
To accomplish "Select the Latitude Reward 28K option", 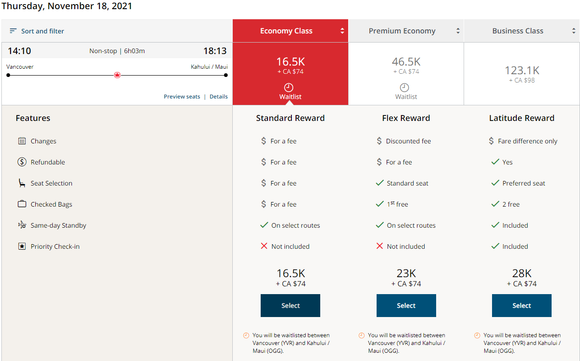I will [x=522, y=306].
